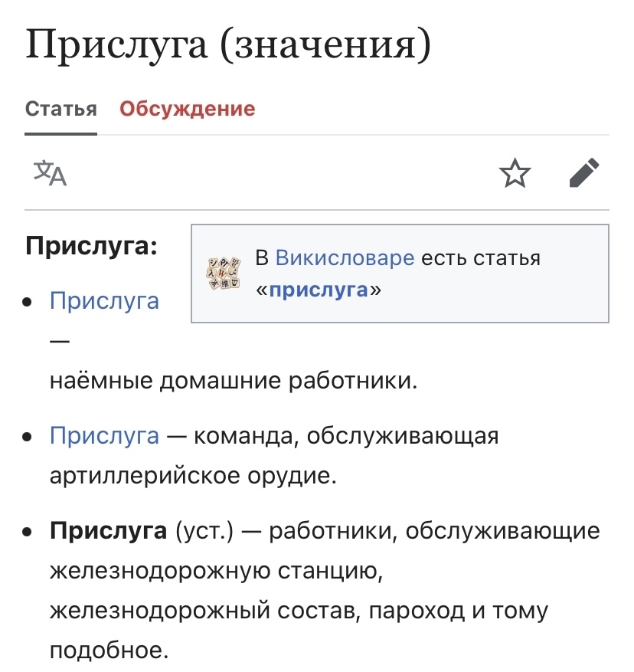Edit the page using the pencil icon

pyautogui.click(x=584, y=172)
